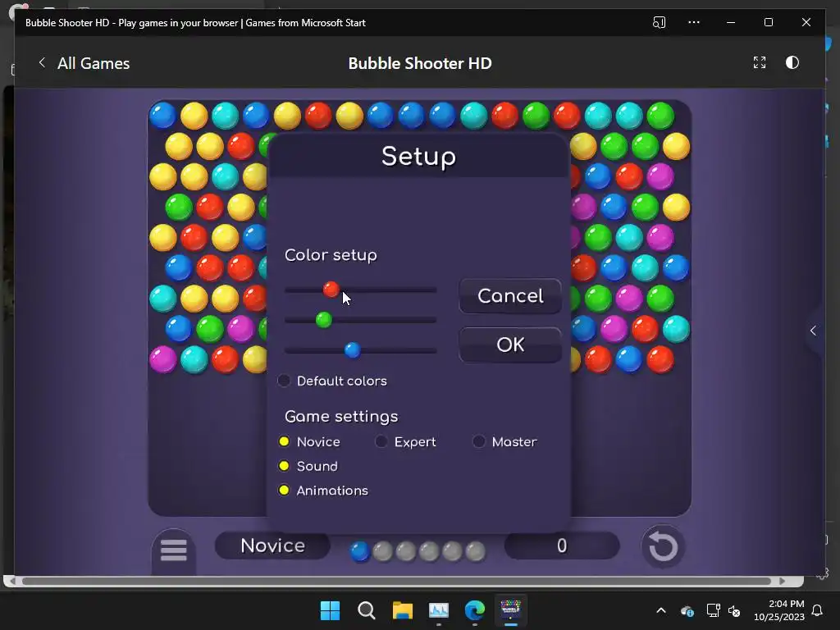Click the horizontal scrollbar track
Screen dimensions: 840x630
tap(396, 582)
